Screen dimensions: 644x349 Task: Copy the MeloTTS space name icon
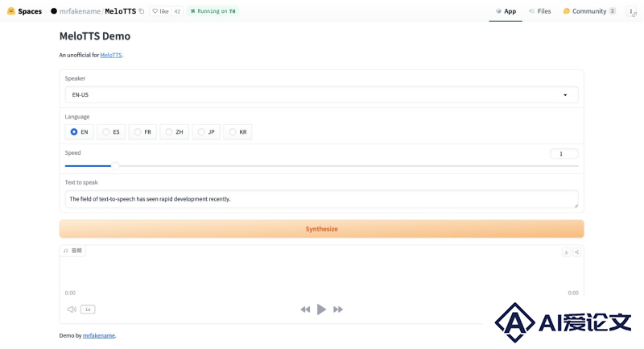click(142, 11)
